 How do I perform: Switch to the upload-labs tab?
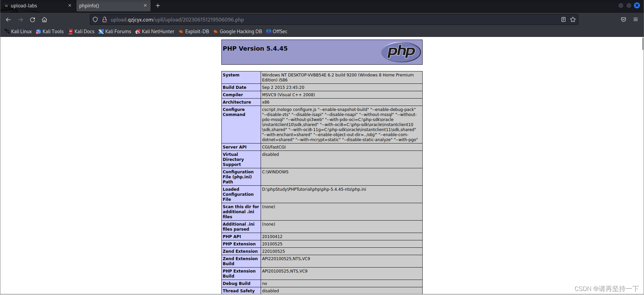coord(38,6)
